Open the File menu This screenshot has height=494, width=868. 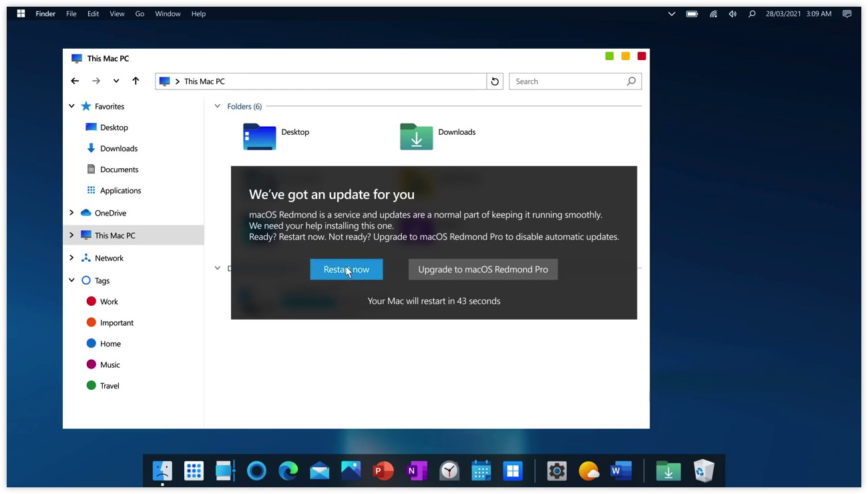[x=71, y=13]
